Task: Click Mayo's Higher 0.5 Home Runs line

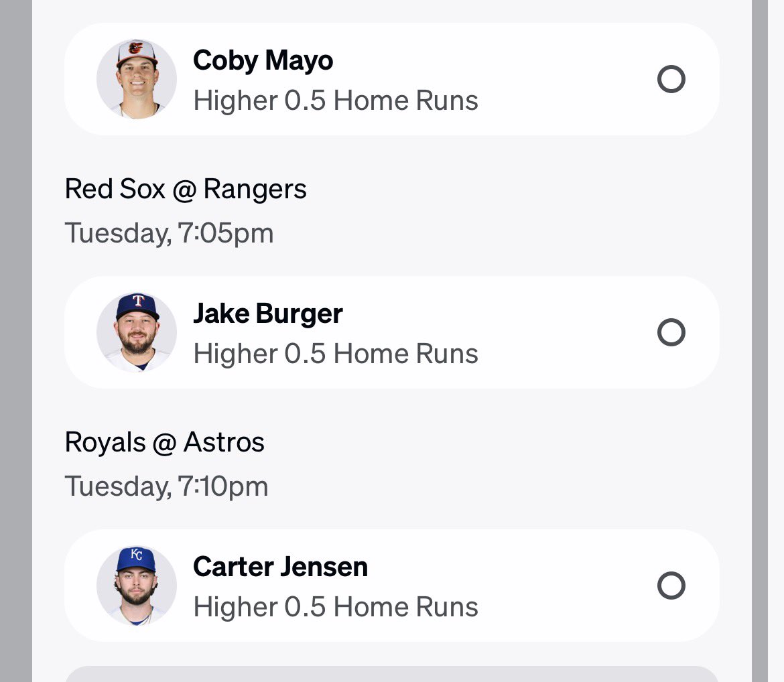Action: (336, 100)
